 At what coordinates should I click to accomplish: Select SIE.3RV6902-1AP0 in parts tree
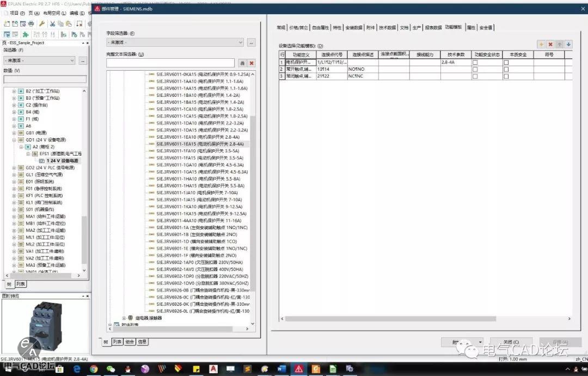click(x=199, y=262)
